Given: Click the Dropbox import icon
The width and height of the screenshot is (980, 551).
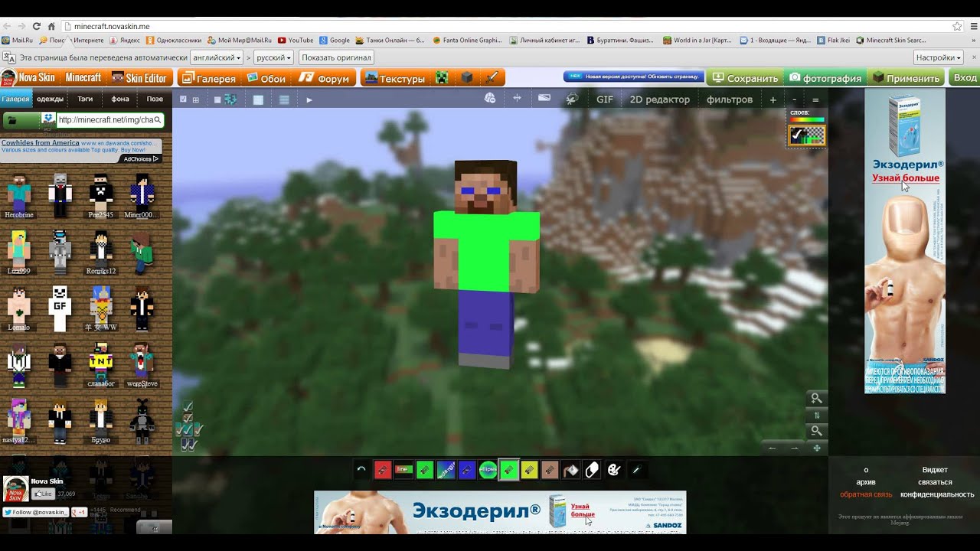Looking at the screenshot, I should click(48, 119).
